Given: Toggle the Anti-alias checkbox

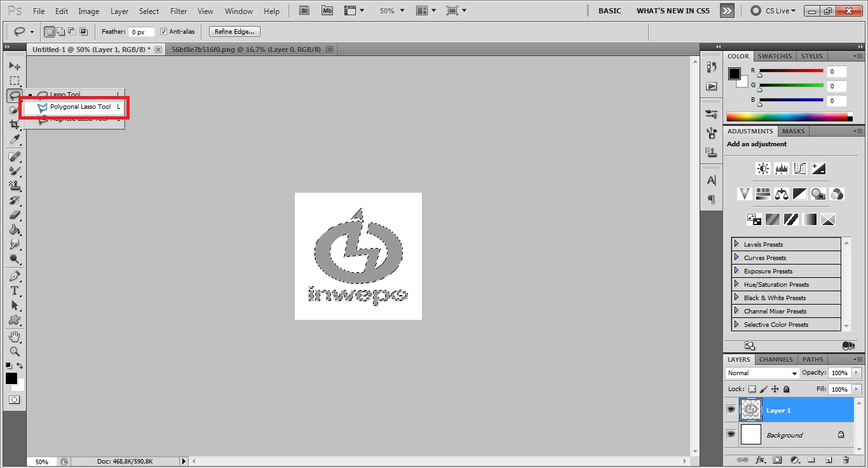Looking at the screenshot, I should pos(164,32).
